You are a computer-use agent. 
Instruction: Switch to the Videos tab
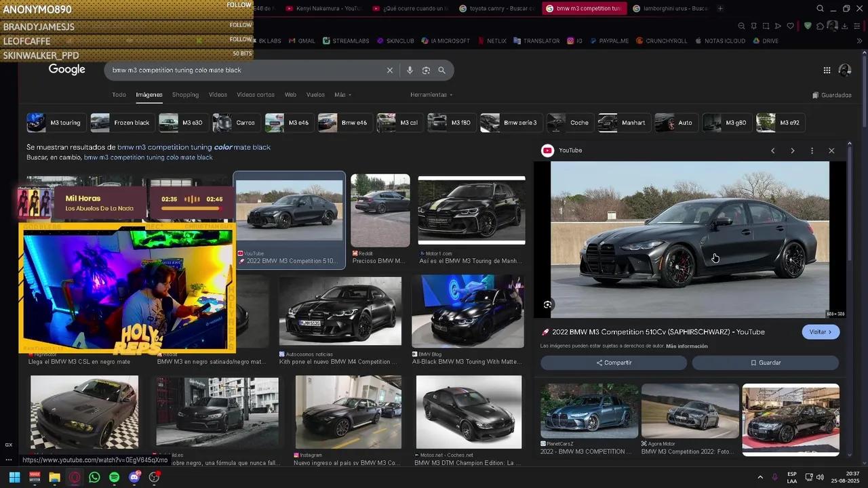click(x=218, y=95)
